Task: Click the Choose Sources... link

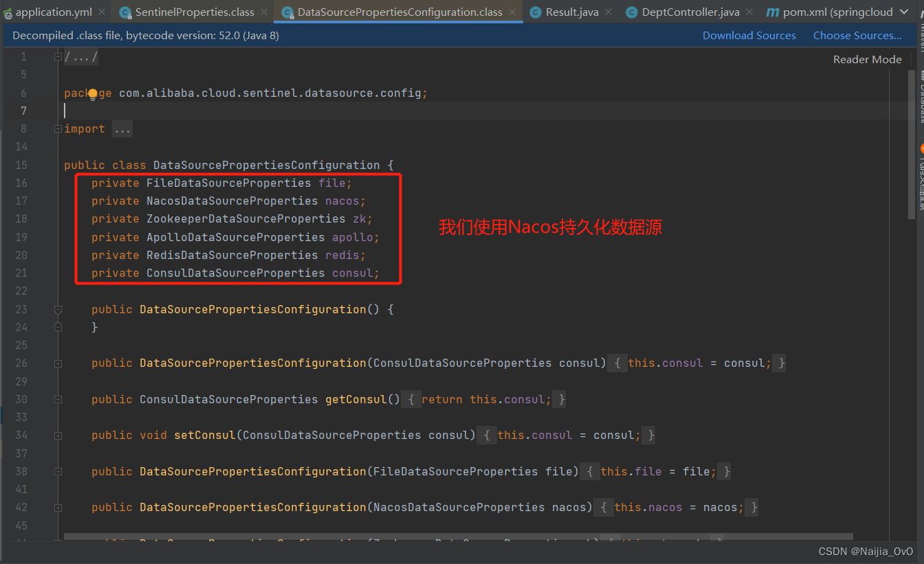Action: tap(857, 36)
